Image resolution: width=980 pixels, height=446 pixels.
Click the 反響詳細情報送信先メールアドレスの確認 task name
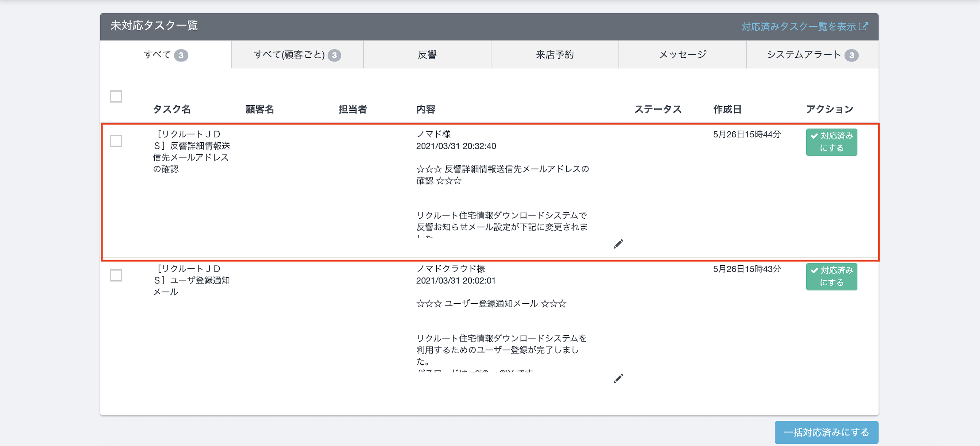(191, 151)
